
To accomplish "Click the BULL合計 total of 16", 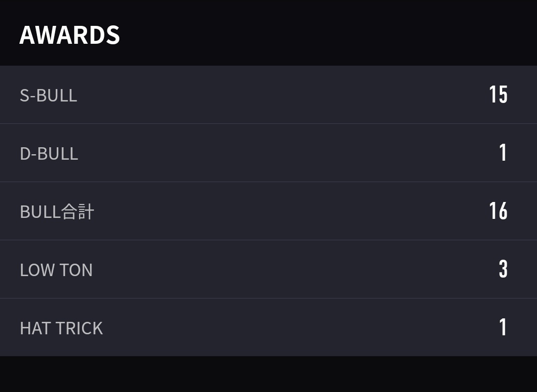I will (x=498, y=211).
